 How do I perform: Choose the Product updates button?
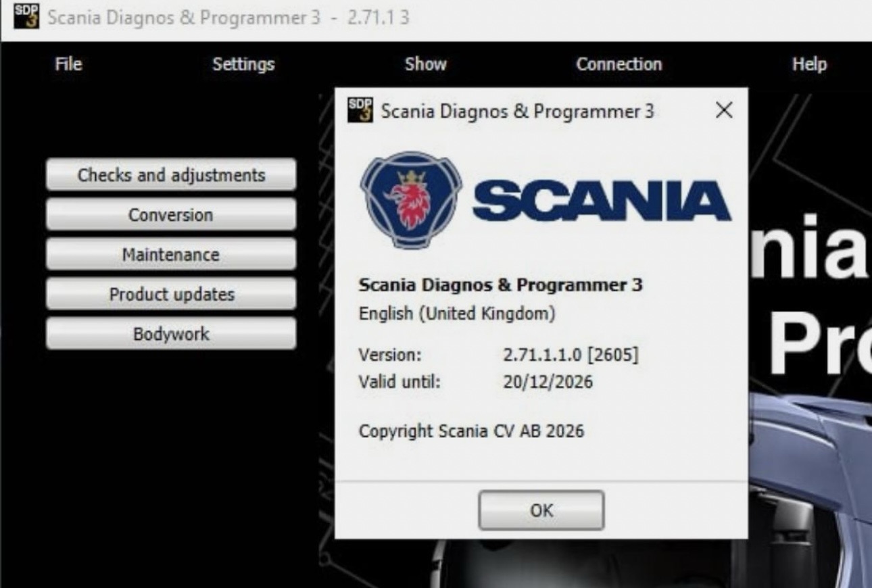click(x=171, y=295)
